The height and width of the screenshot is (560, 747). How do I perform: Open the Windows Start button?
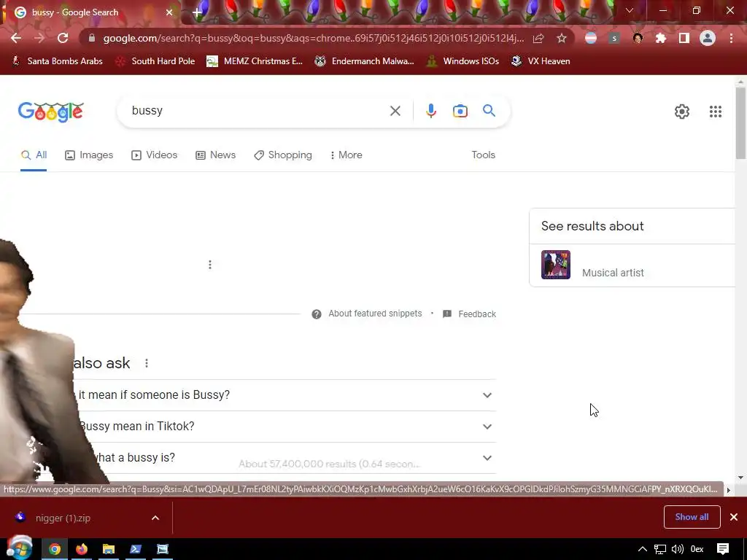(x=19, y=548)
